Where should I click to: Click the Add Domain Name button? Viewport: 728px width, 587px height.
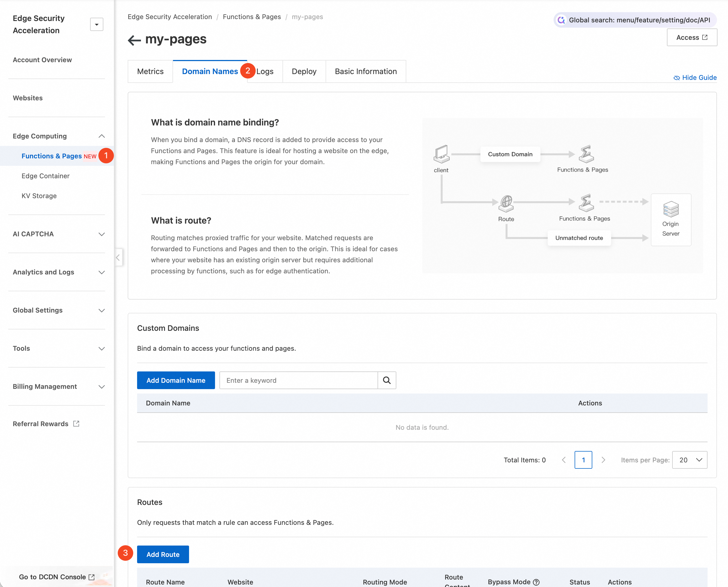click(176, 380)
